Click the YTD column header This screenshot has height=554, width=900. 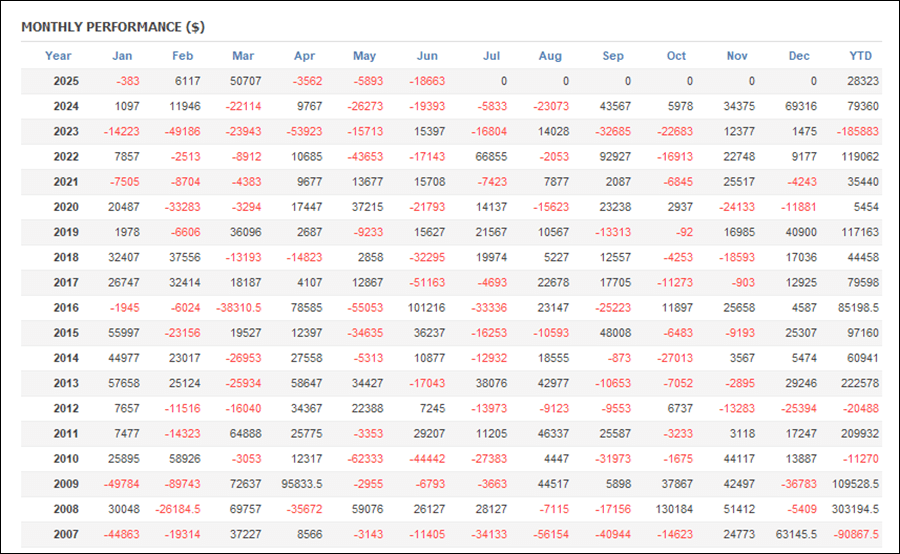point(860,56)
